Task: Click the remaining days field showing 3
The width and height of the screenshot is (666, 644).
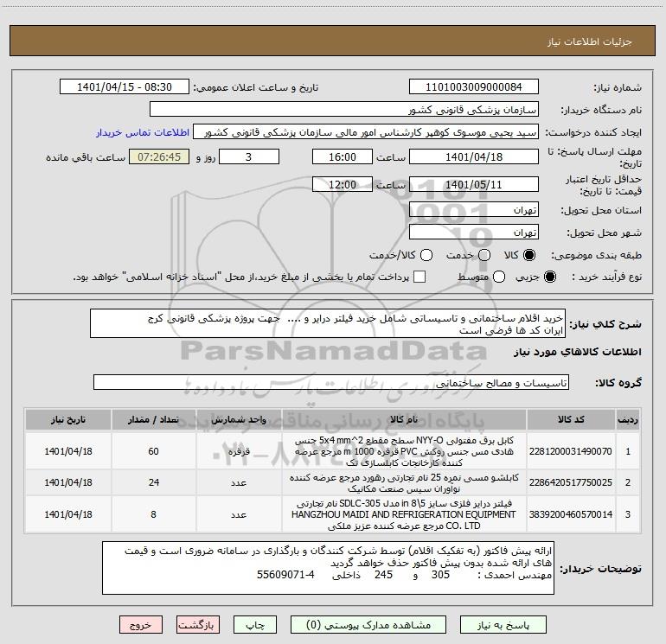Action: 249,156
